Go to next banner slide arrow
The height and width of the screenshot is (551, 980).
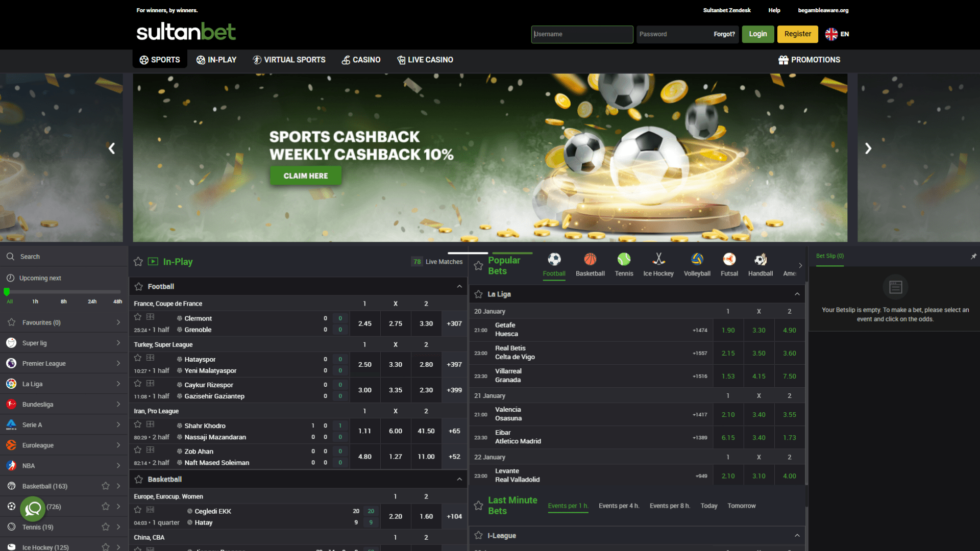(868, 148)
